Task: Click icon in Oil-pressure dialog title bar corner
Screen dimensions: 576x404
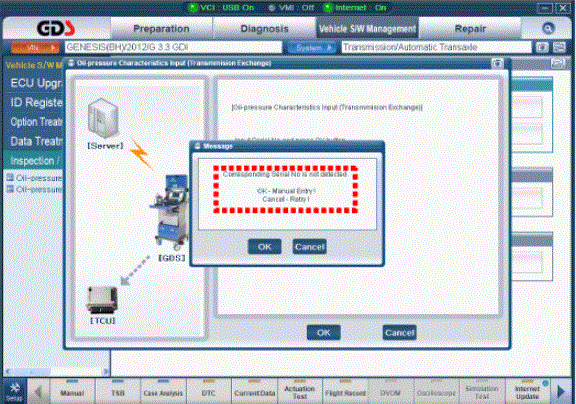Action: pyautogui.click(x=497, y=63)
